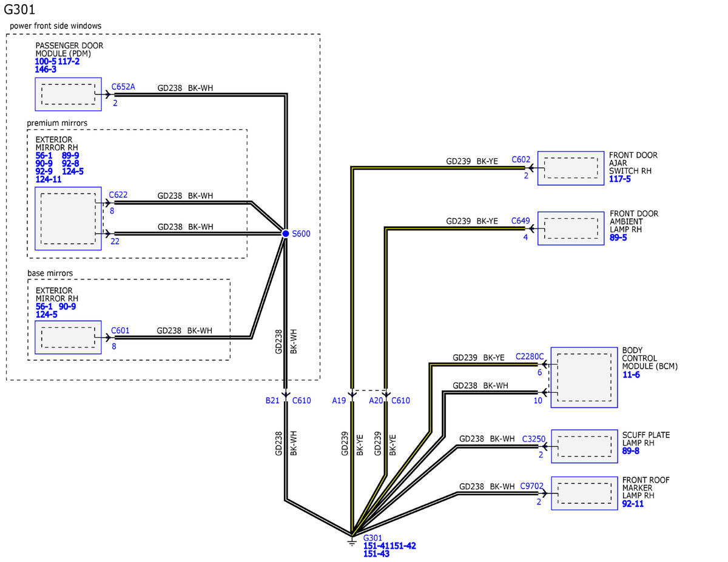Viewport: 728px width, 562px height.
Task: Open connector link C652A
Action: [x=123, y=87]
